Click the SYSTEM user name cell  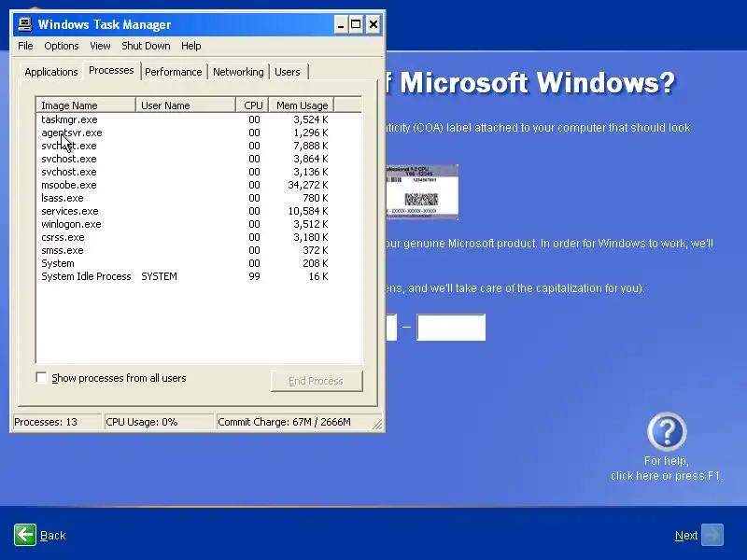click(159, 276)
